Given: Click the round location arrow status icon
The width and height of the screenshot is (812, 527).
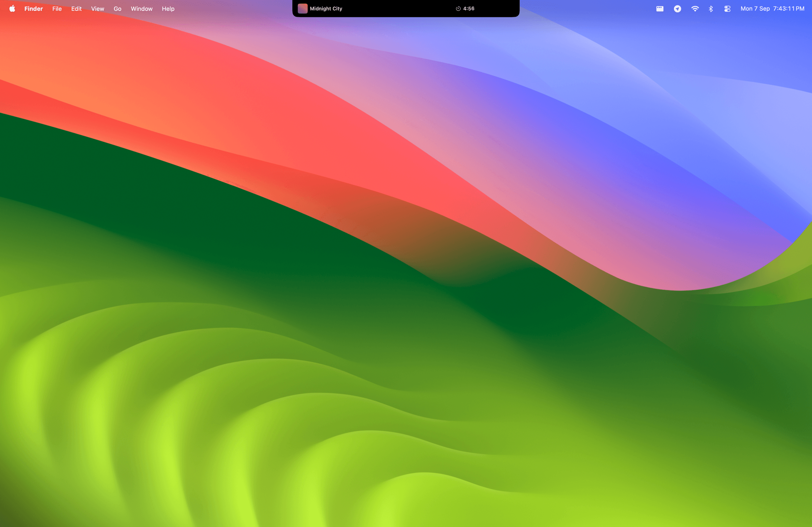Looking at the screenshot, I should pyautogui.click(x=678, y=9).
